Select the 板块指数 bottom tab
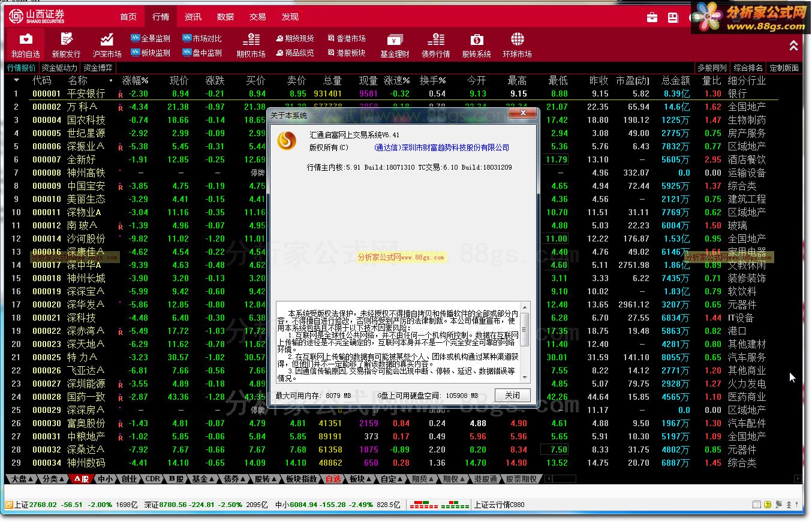The width and height of the screenshot is (812, 522). coord(302,479)
